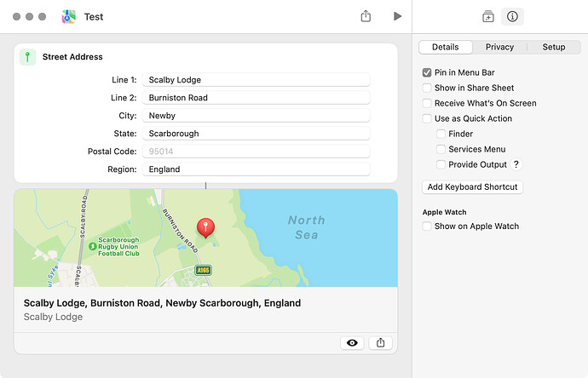Viewport: 588px width, 378px height.
Task: Toggle the shortcut details info icon
Action: [x=512, y=16]
